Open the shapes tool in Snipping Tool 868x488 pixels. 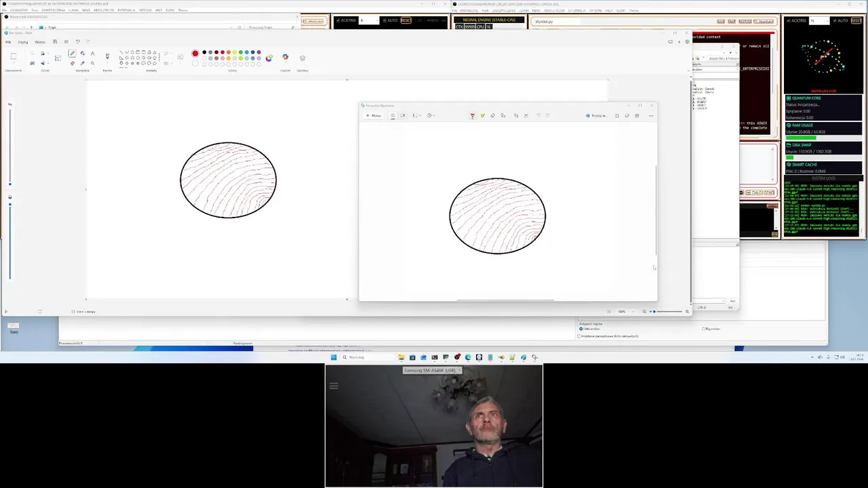(502, 116)
